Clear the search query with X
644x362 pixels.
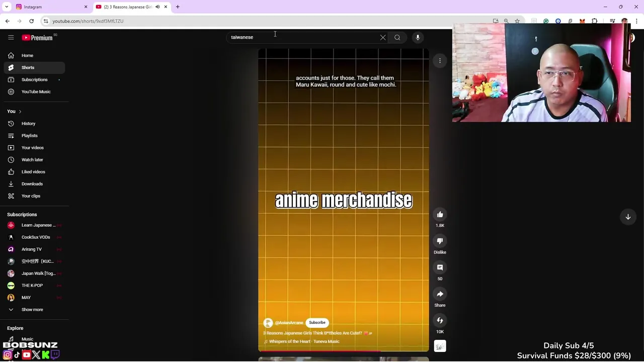click(x=383, y=37)
